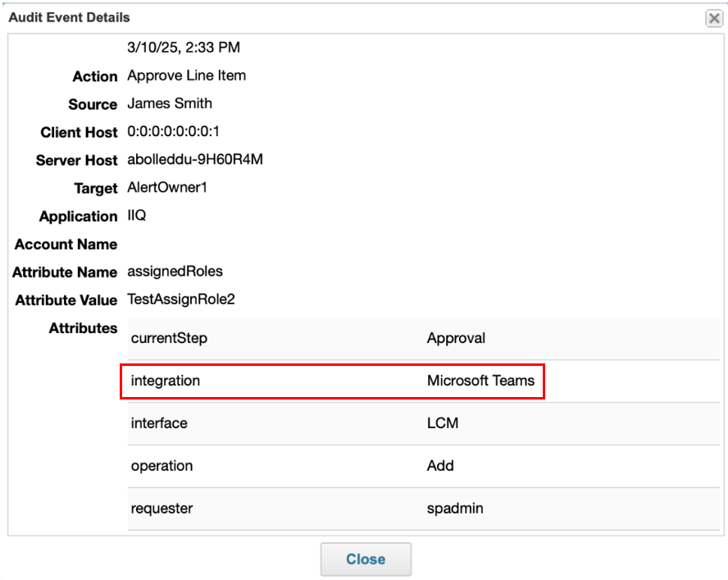Select the Add operation value
Screen dimensions: 728x580
coord(440,466)
